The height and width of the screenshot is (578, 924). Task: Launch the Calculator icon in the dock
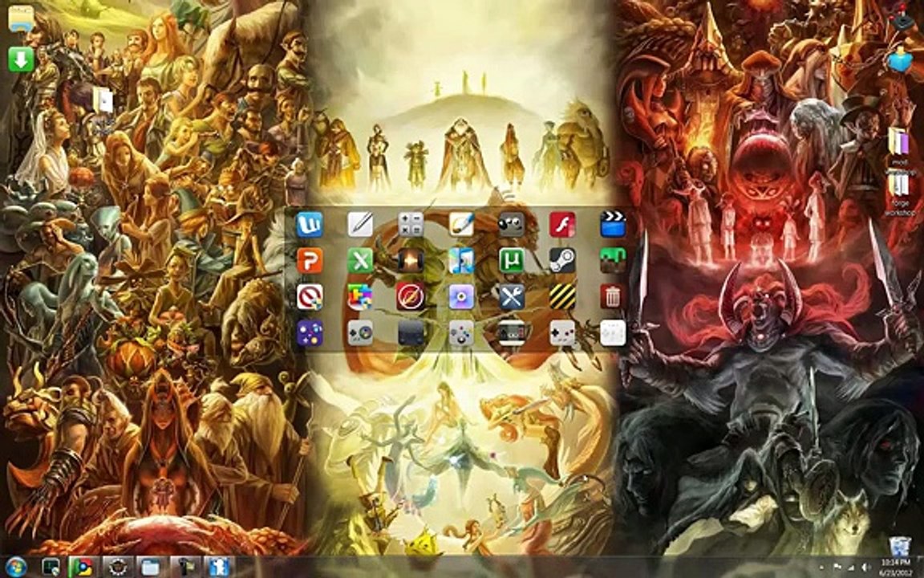click(411, 225)
